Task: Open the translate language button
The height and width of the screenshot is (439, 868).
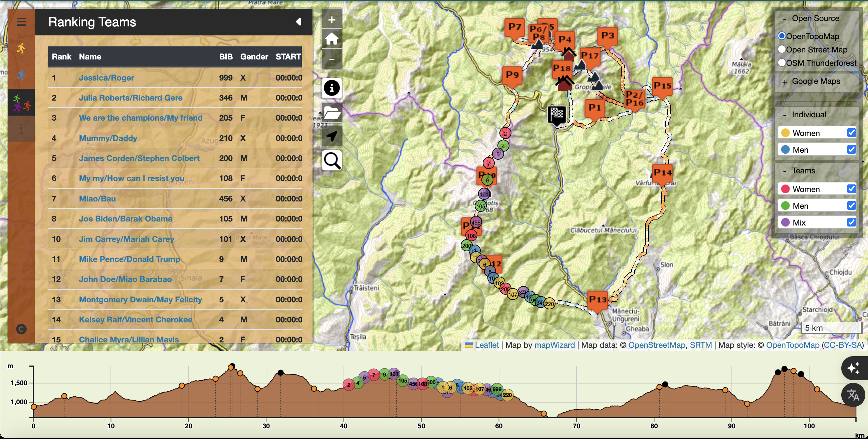Action: click(853, 395)
